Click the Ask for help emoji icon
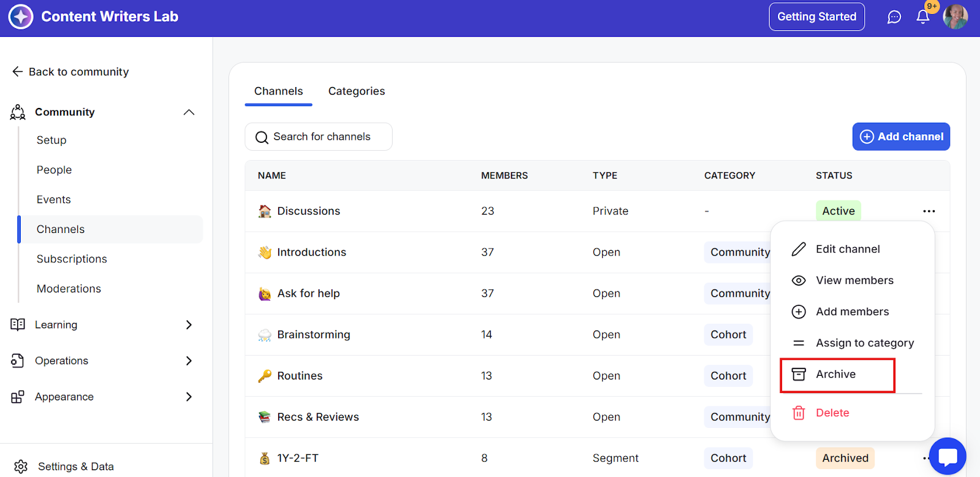This screenshot has width=980, height=477. pos(265,294)
